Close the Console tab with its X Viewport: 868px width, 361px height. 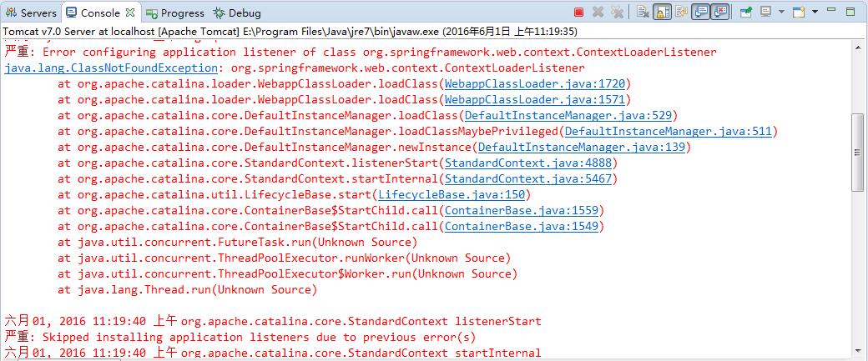click(x=130, y=13)
